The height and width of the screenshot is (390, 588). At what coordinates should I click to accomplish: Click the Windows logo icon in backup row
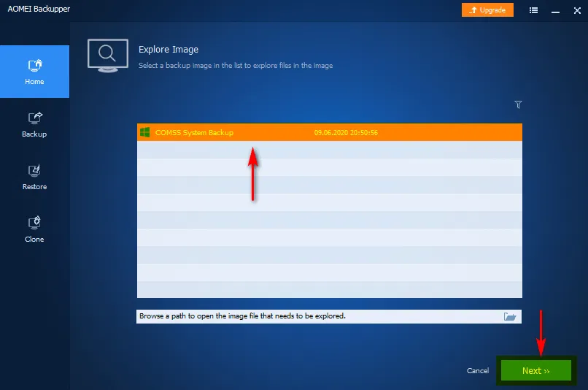(144, 132)
